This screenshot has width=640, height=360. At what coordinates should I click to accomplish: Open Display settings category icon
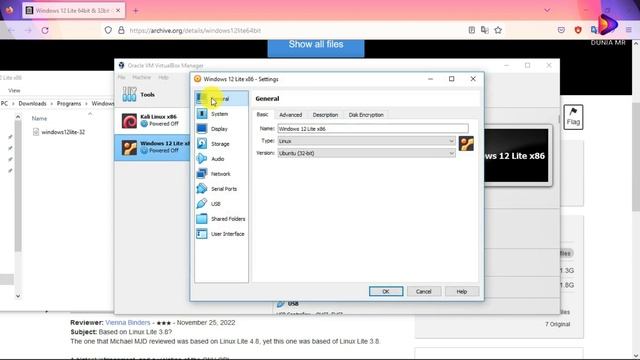pos(202,129)
